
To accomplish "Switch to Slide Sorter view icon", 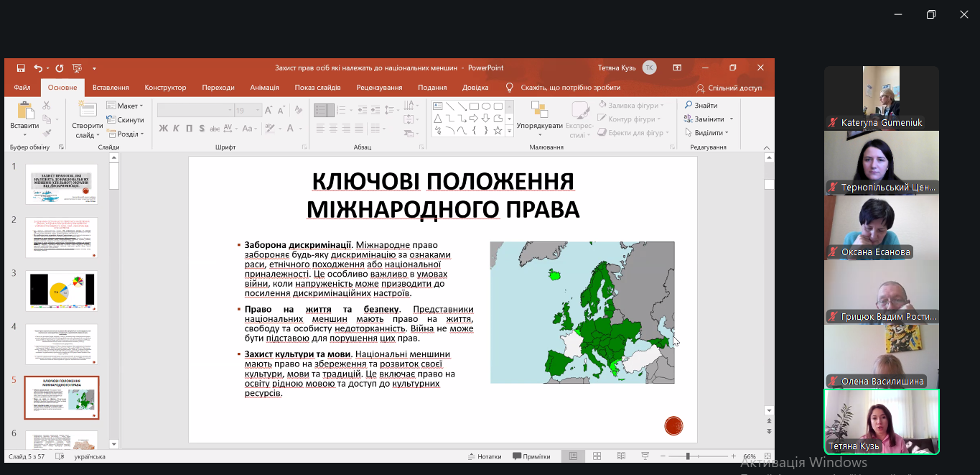I will 597,456.
